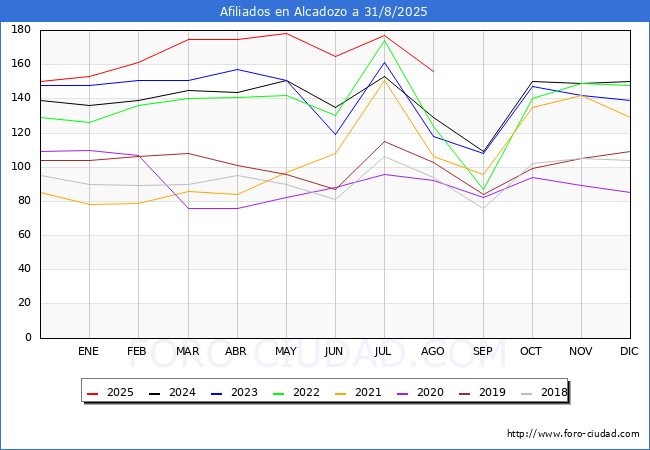Click the red 2025 legend line swatch
The height and width of the screenshot is (450, 650).
pyautogui.click(x=93, y=393)
